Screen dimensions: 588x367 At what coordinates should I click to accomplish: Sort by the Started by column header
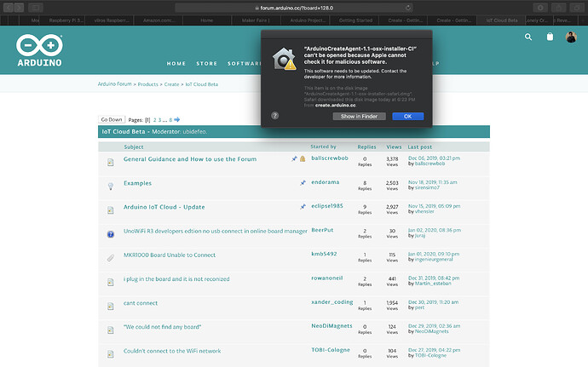pos(323,146)
